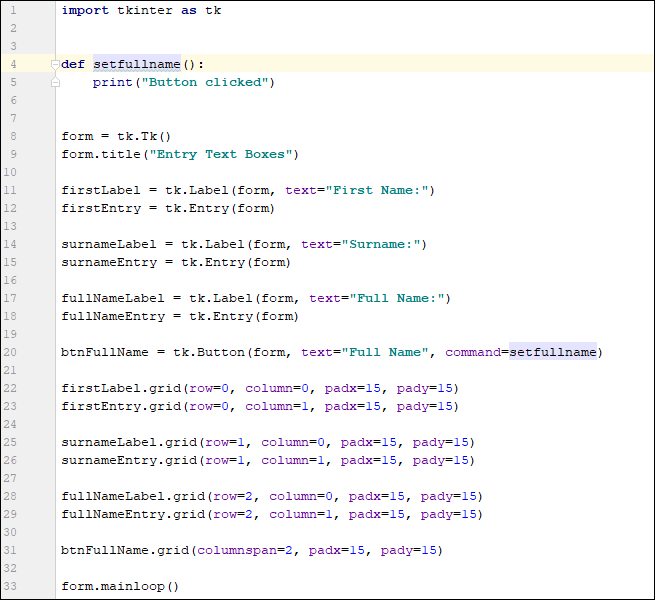
Task: Collapse the setfullname function fold marker on line 4
Action: pyautogui.click(x=55, y=64)
